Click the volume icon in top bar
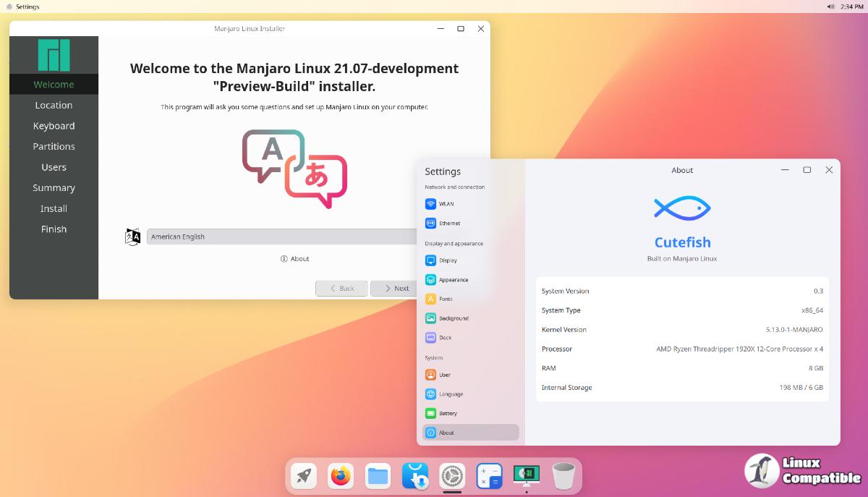The height and width of the screenshot is (497, 868). tap(830, 7)
